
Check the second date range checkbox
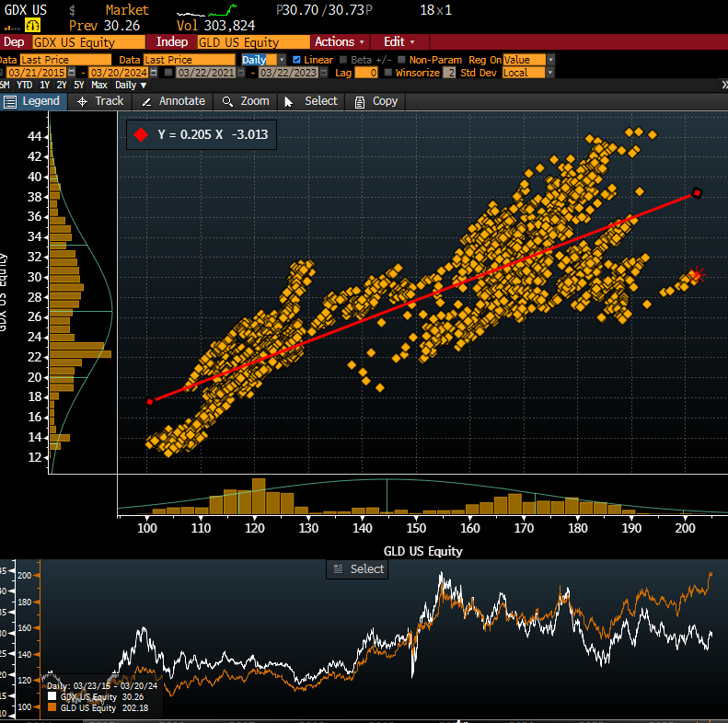click(168, 73)
